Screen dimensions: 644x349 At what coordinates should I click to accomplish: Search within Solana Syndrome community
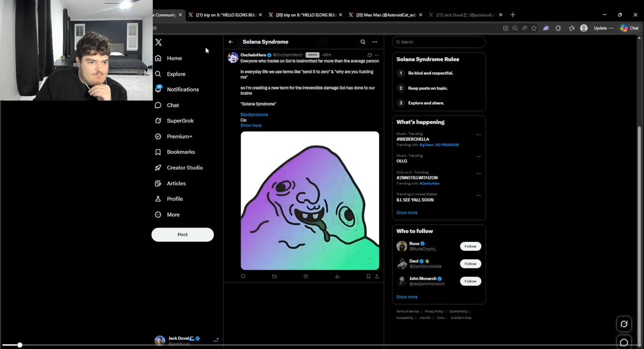pyautogui.click(x=363, y=42)
